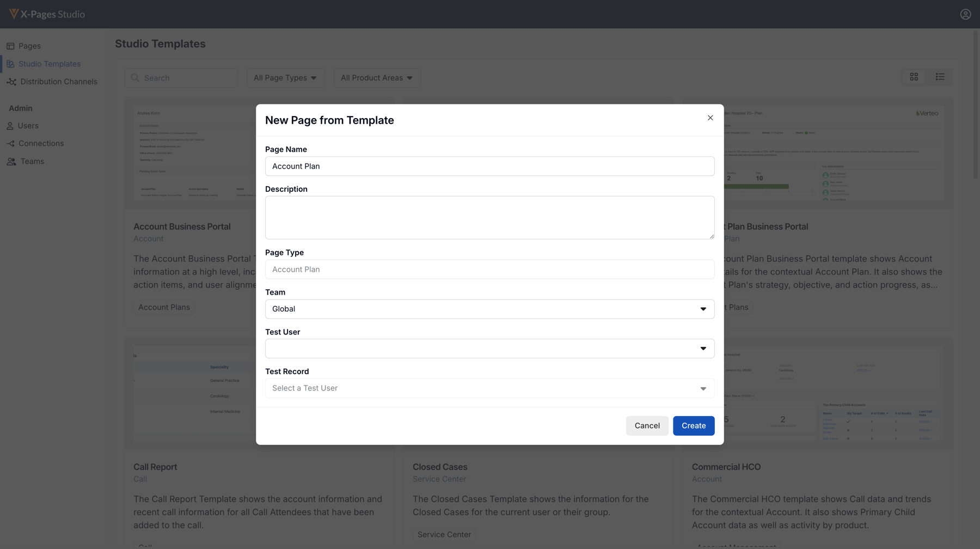Expand the Test Record dropdown
This screenshot has height=549, width=980.
[x=489, y=388]
